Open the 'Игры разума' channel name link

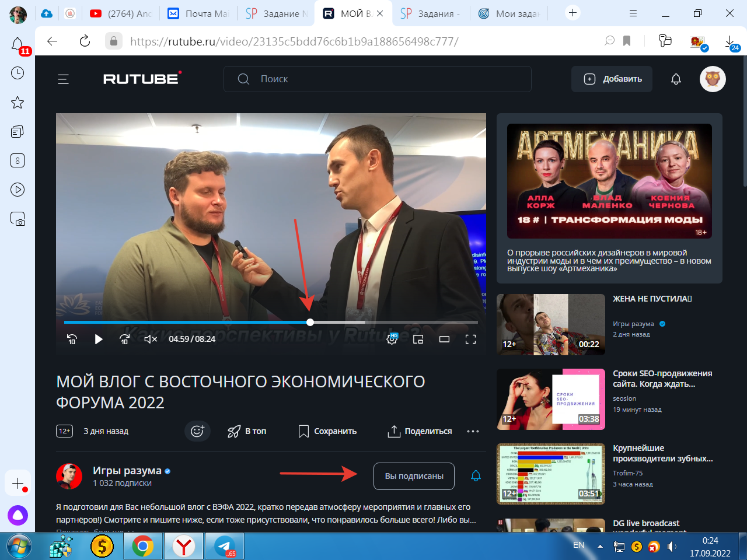pyautogui.click(x=127, y=470)
